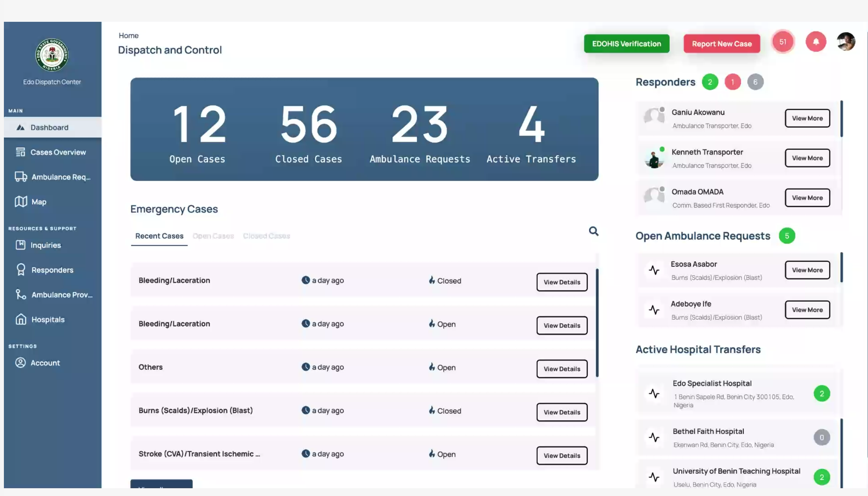Switch to the Open Cases tab
The width and height of the screenshot is (868, 496).
213,236
